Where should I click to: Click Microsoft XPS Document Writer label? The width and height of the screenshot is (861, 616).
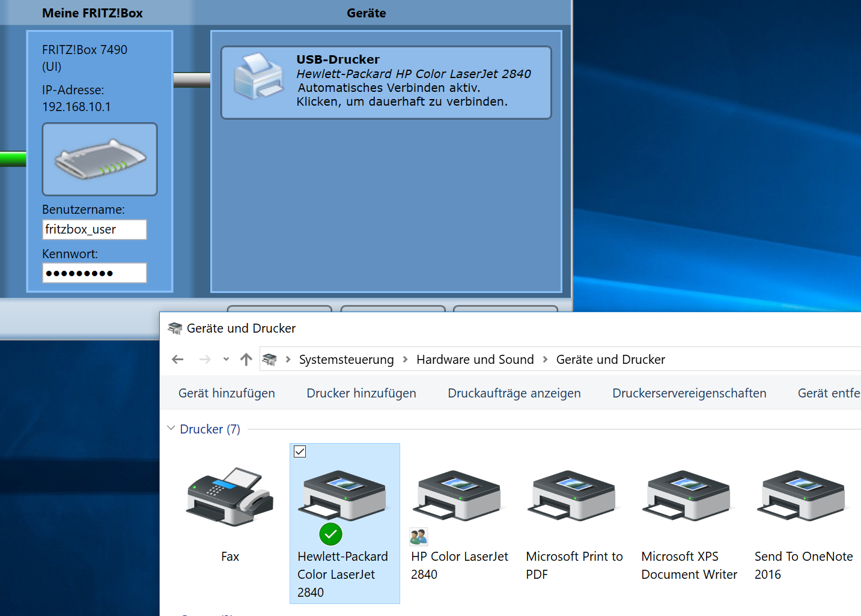click(x=689, y=566)
